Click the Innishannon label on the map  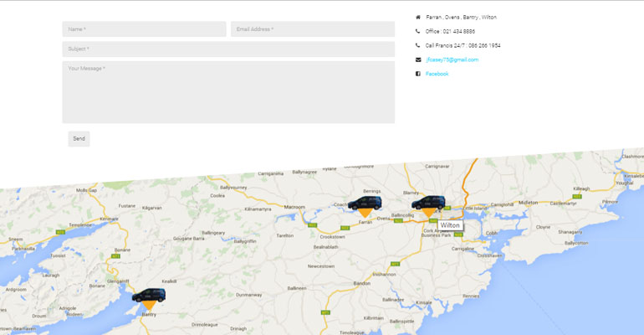tap(384, 274)
